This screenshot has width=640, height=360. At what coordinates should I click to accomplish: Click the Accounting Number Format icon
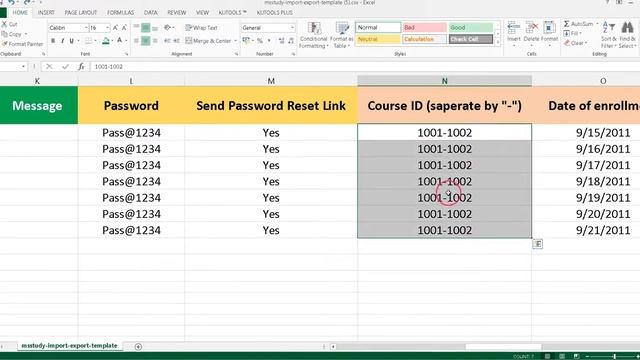click(246, 41)
